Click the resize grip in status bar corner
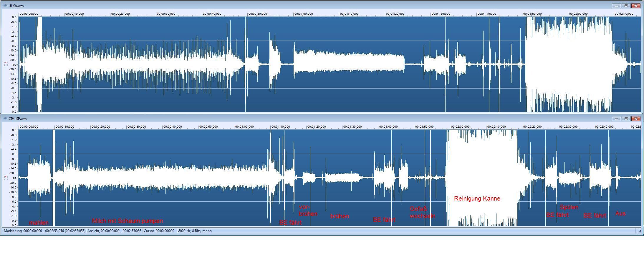644x257 pixels. (x=639, y=232)
